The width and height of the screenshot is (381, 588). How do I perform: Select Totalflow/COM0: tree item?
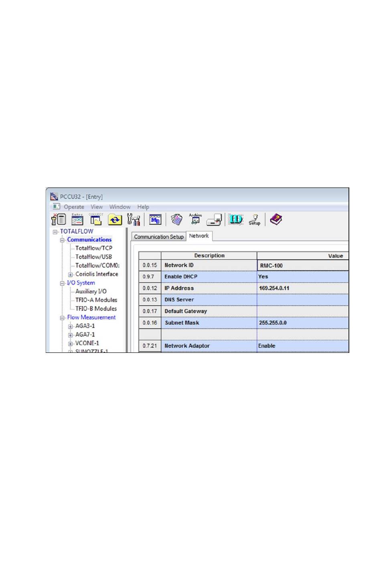point(97,266)
